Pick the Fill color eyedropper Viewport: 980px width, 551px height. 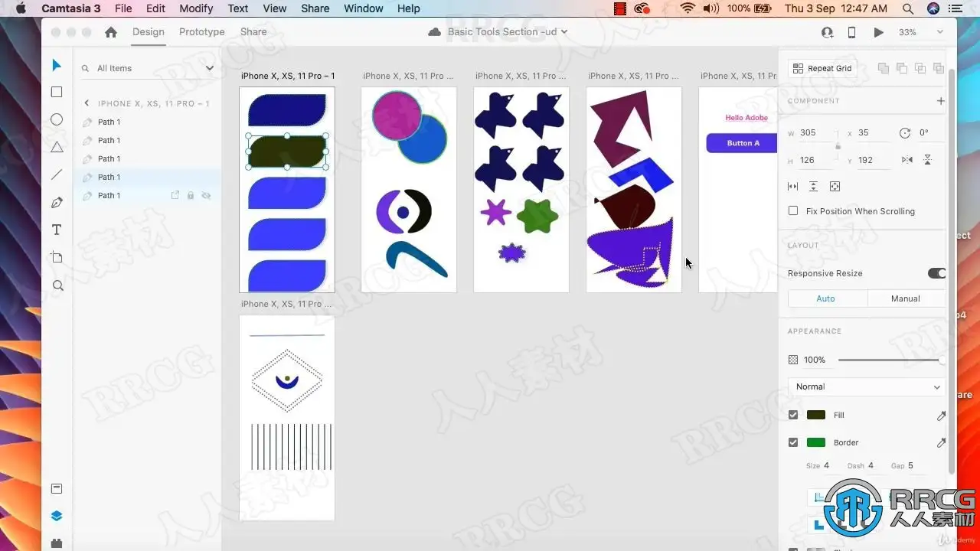click(941, 416)
